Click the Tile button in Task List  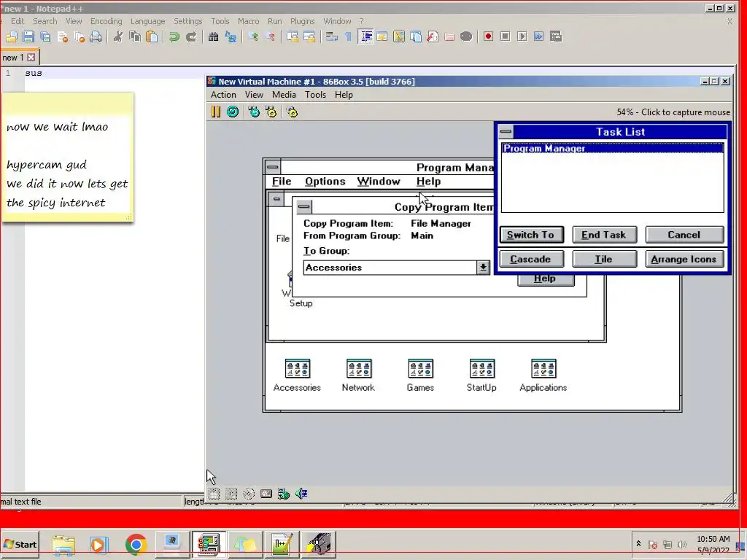click(x=604, y=259)
